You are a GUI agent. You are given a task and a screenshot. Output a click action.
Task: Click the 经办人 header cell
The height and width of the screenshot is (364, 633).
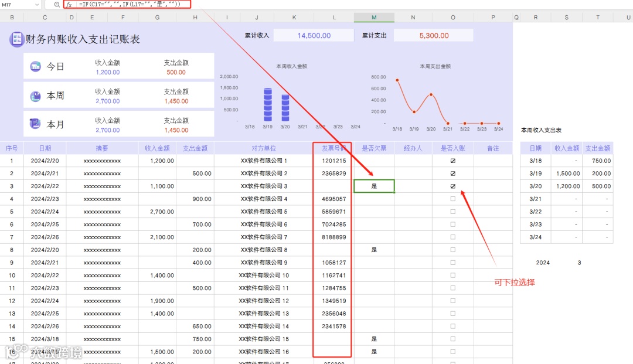[413, 148]
